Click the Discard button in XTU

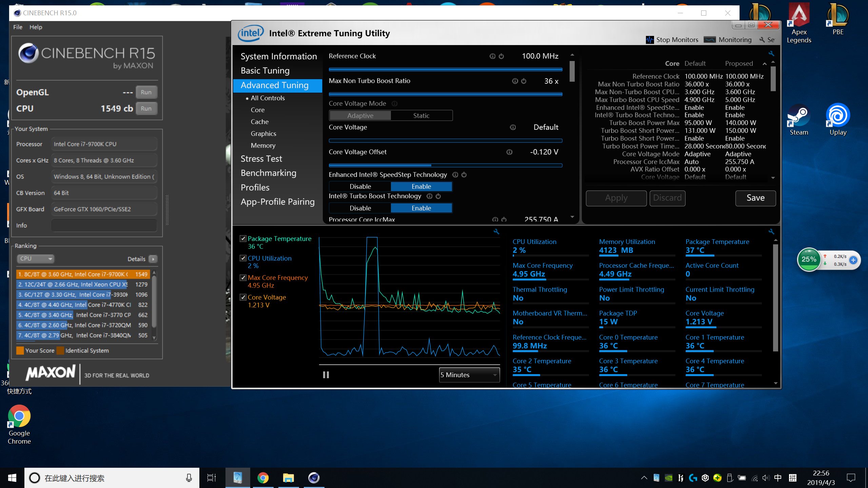point(667,198)
